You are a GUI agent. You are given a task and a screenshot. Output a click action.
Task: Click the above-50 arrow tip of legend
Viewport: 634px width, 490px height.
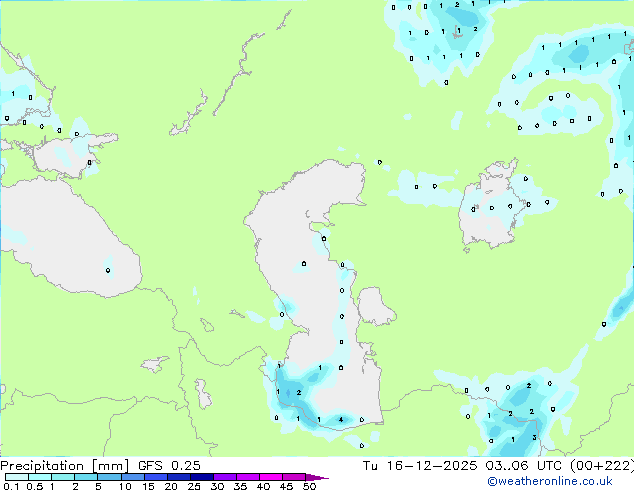316,477
